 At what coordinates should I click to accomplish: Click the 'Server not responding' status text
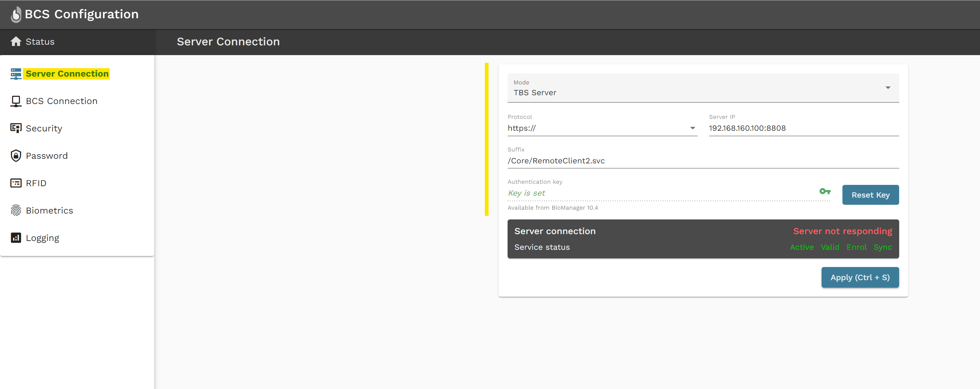[x=843, y=231]
